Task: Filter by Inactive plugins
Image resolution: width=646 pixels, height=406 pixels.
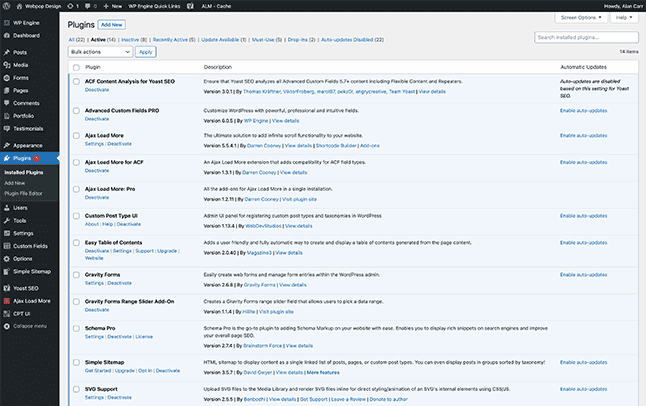Action: (134, 40)
